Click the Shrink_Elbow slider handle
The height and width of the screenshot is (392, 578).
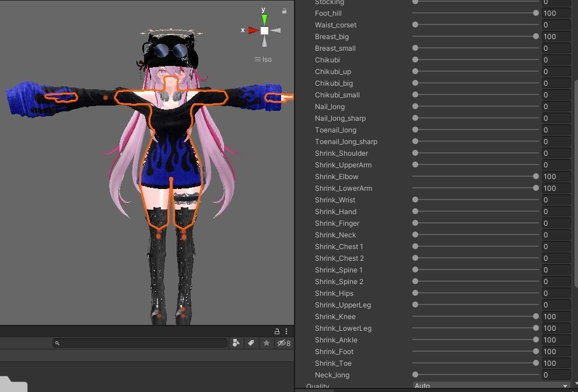535,176
